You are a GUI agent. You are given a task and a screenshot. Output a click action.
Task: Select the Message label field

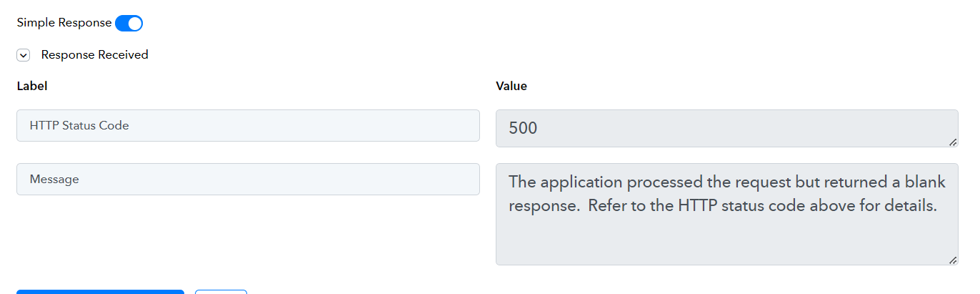pyautogui.click(x=248, y=179)
